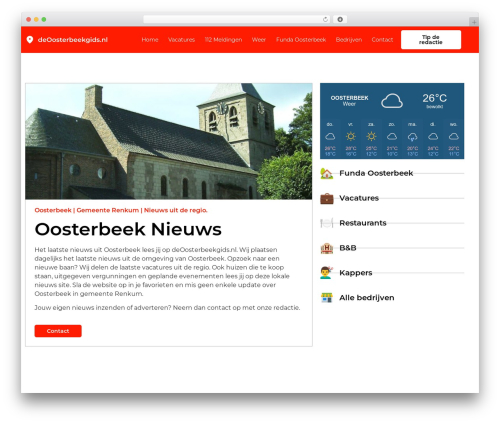Image resolution: width=500 pixels, height=423 pixels.
Task: Click the cloud icon for di. forecast
Action: coord(433,136)
